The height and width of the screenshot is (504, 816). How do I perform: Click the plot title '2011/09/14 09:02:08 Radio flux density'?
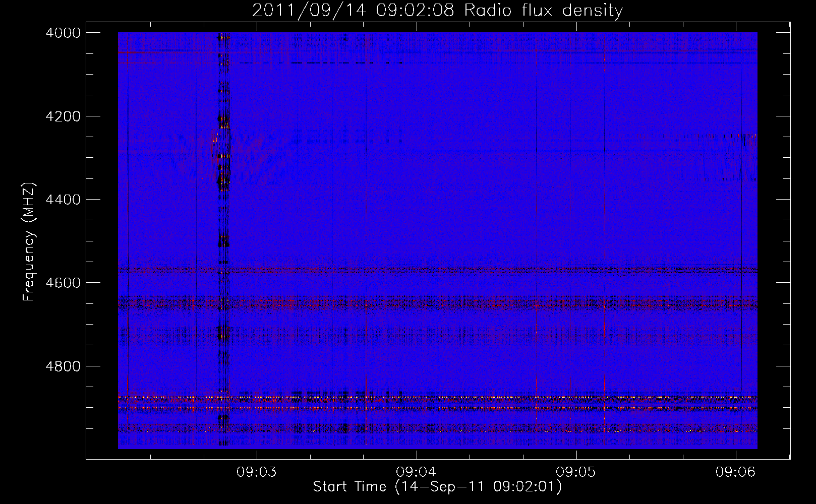pos(437,10)
